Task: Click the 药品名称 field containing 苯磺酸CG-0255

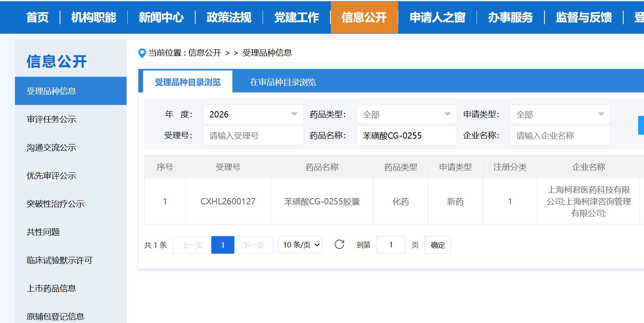Action: (x=406, y=135)
